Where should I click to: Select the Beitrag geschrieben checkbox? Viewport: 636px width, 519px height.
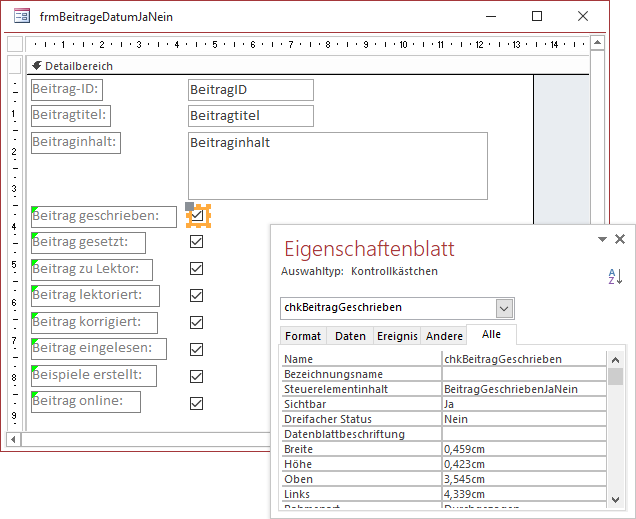(197, 215)
